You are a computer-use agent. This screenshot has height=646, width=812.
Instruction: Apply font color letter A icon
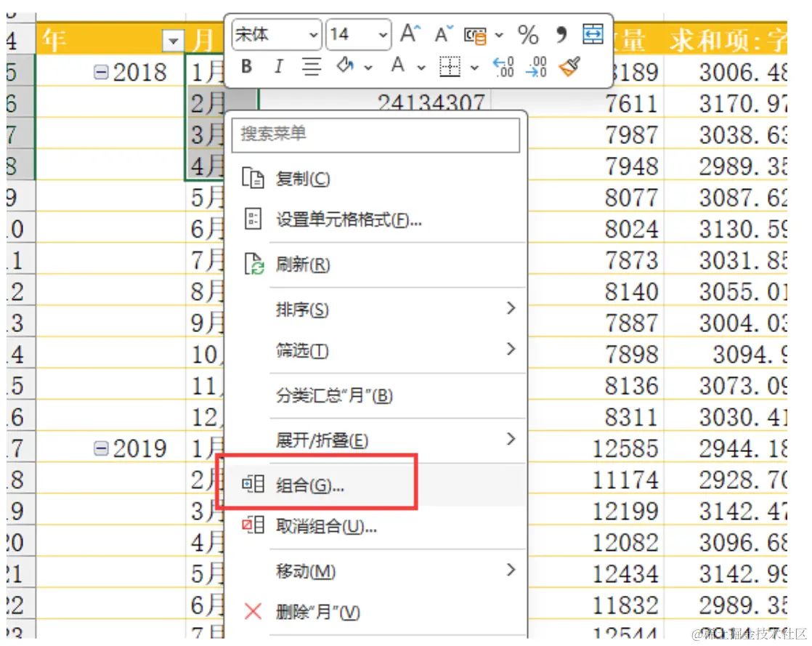click(398, 66)
